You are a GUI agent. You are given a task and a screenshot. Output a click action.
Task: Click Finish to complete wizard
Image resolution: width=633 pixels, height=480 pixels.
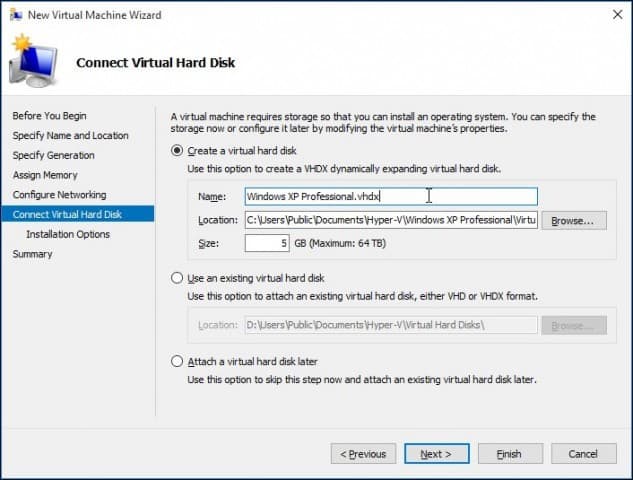point(510,454)
